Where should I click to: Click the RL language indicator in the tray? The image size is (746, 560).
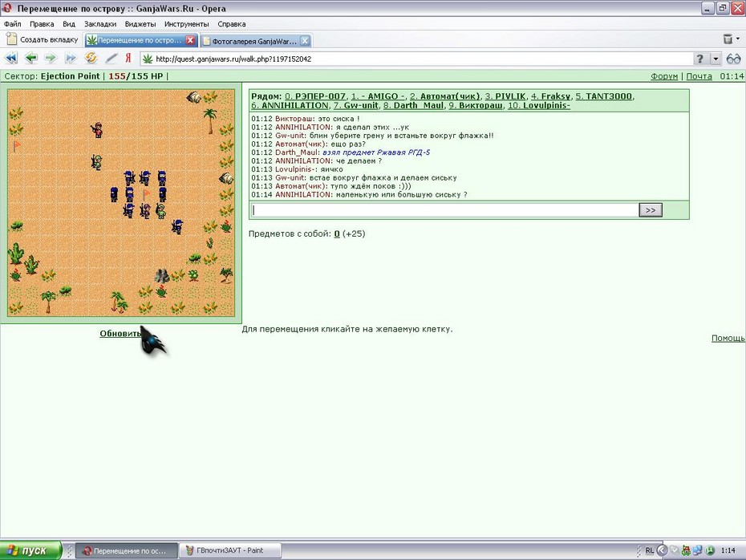[x=650, y=550]
